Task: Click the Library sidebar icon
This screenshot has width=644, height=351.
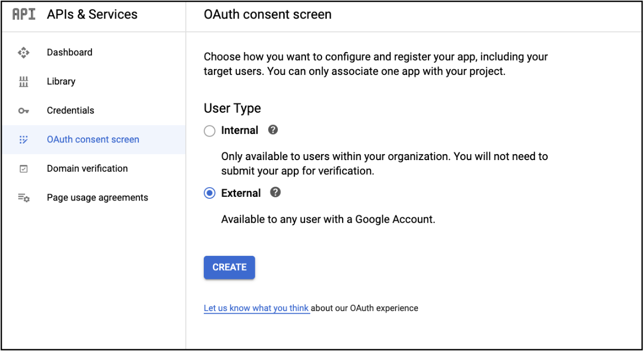Action: tap(23, 81)
